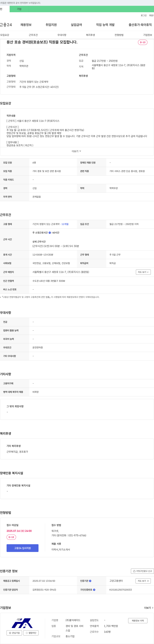Expand 직무내용 with 더보기 chevron
The image size is (154, 644).
77,151
